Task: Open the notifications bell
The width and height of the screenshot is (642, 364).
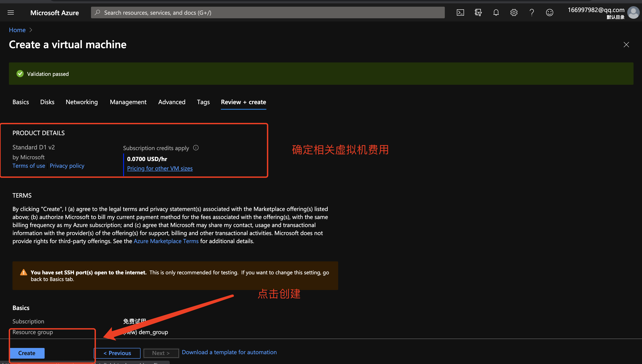Action: [x=496, y=12]
